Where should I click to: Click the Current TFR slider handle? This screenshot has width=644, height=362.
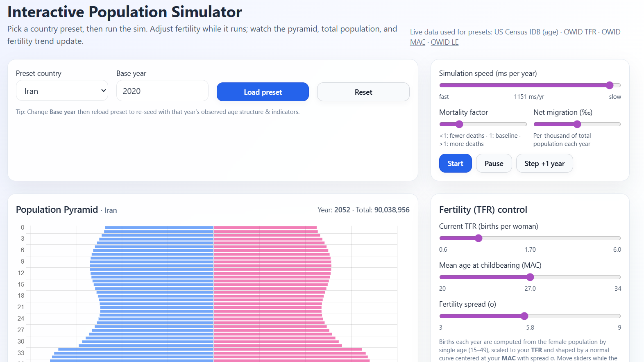tap(478, 238)
